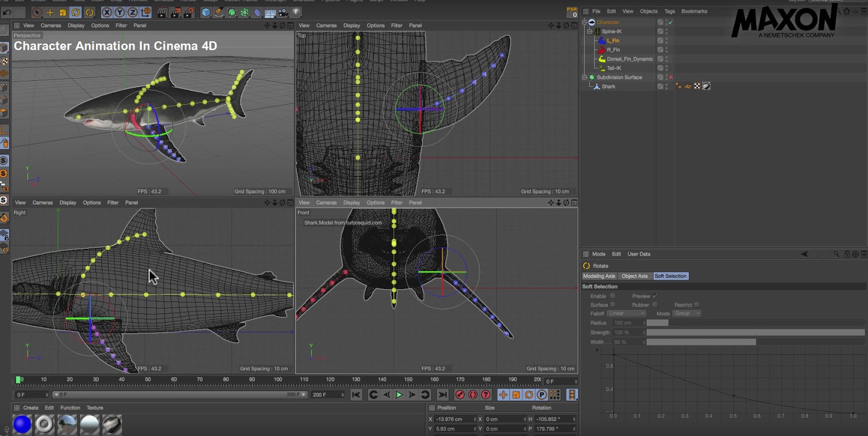This screenshot has width=868, height=436.
Task: Select the Dorsal_Fin_Dynamic object
Action: 630,59
